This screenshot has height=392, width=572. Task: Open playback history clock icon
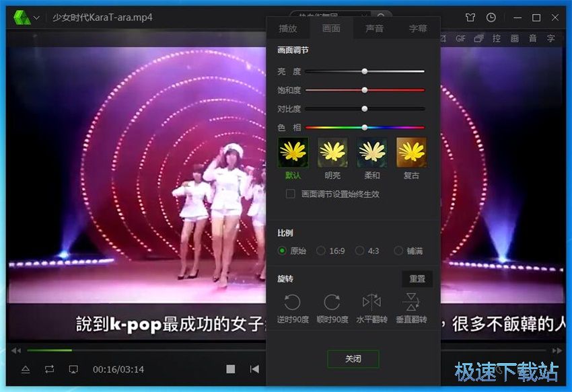[x=491, y=17]
